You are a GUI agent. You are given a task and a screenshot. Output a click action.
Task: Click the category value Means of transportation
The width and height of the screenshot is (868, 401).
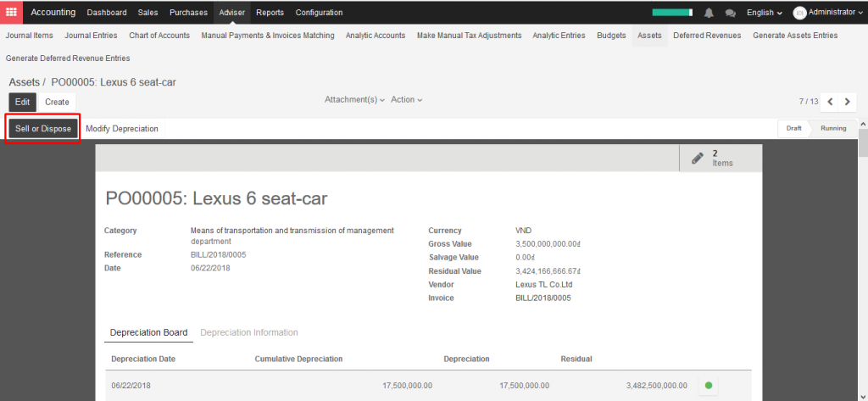(x=292, y=236)
